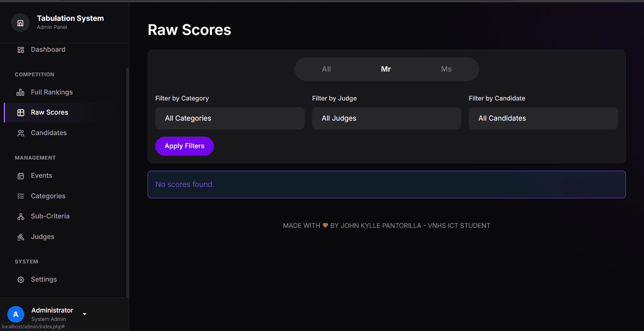Select the Mr segment toggle
Screen dimensions: 644x331
click(x=386, y=69)
